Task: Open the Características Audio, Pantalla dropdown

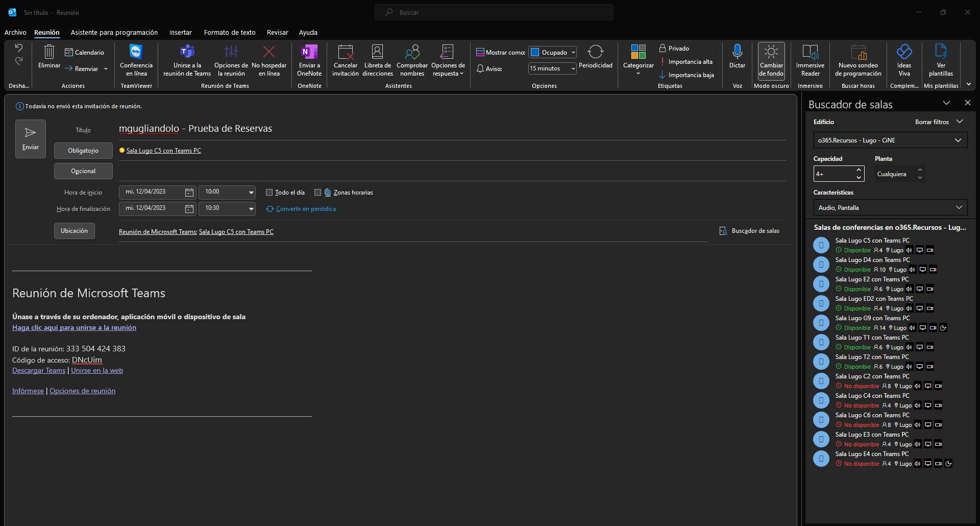Action: click(x=890, y=207)
